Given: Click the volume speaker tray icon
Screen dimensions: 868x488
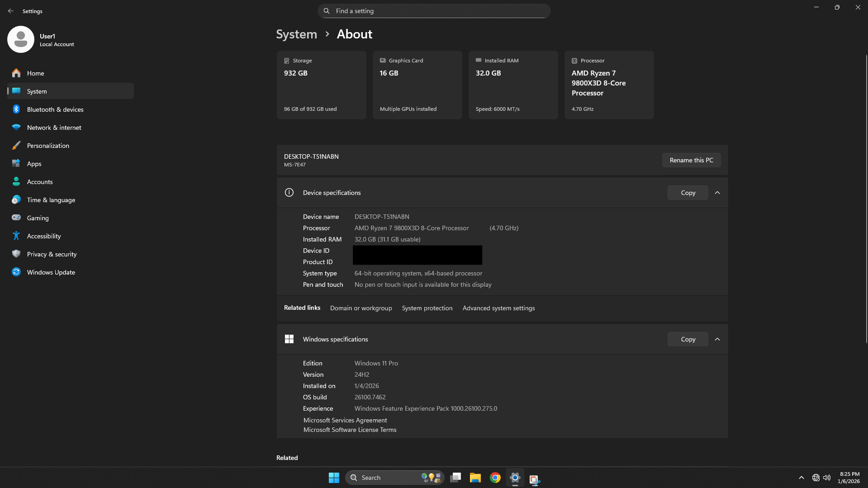Looking at the screenshot, I should click(827, 478).
